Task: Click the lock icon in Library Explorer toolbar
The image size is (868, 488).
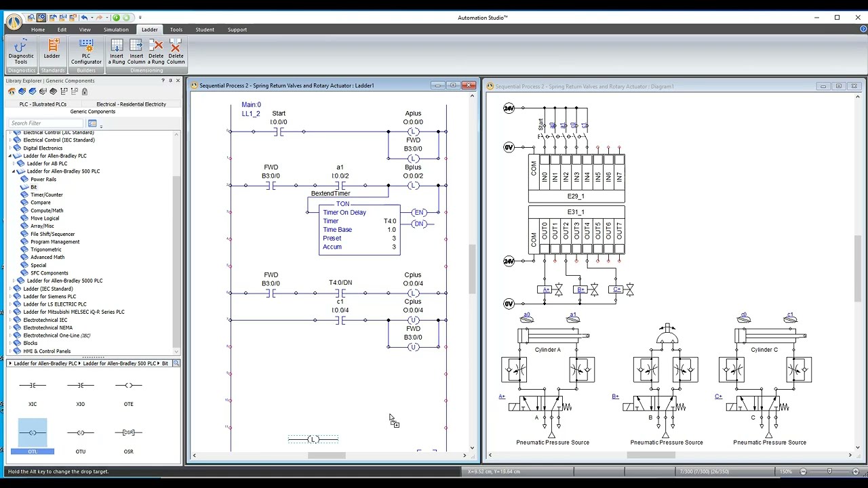Action: pyautogui.click(x=85, y=91)
